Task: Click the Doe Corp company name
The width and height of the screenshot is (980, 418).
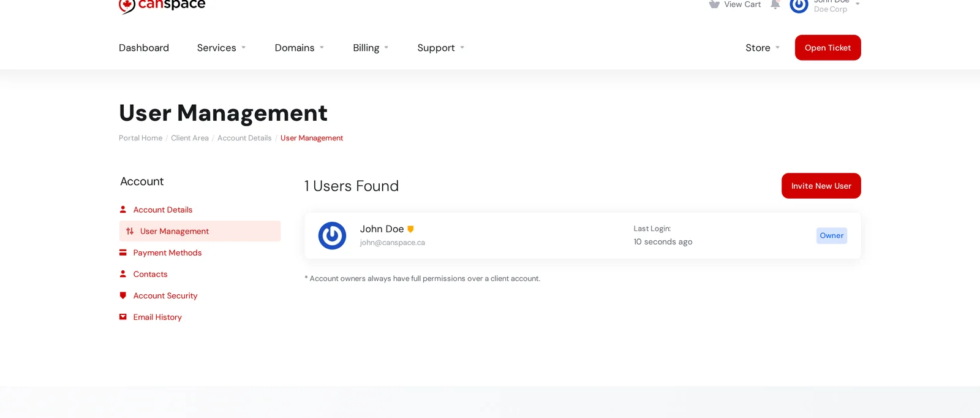Action: pos(831,9)
